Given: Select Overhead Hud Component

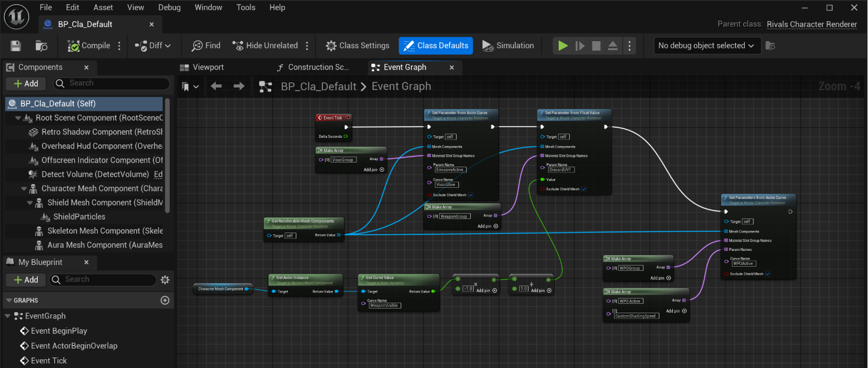Looking at the screenshot, I should [x=95, y=146].
